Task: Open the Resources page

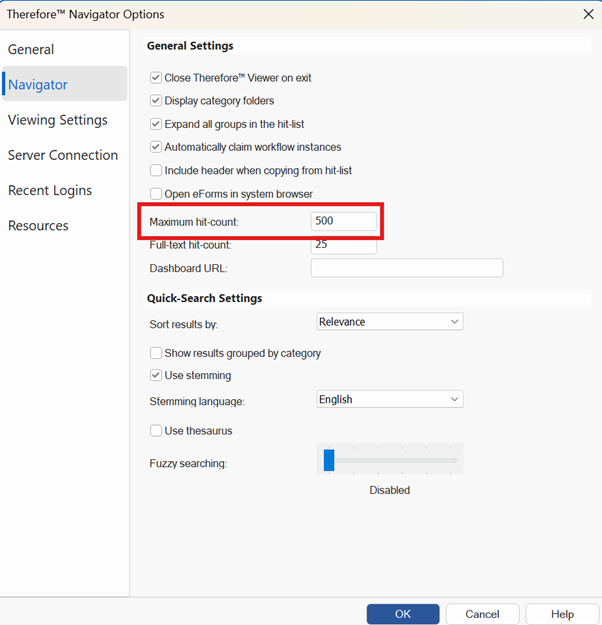Action: (x=38, y=226)
